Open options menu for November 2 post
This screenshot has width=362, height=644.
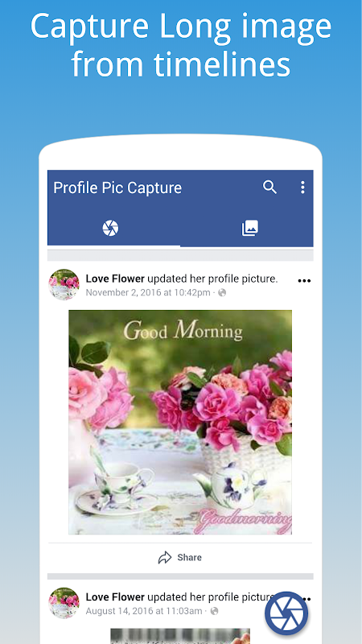tap(304, 281)
